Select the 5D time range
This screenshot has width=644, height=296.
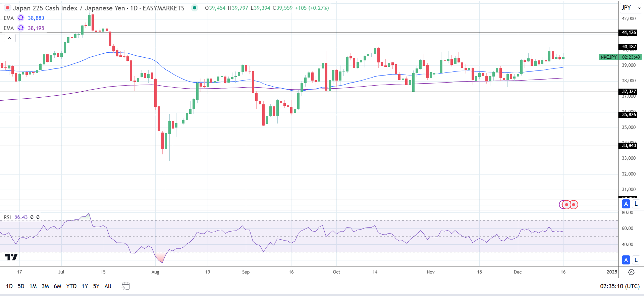[21, 286]
